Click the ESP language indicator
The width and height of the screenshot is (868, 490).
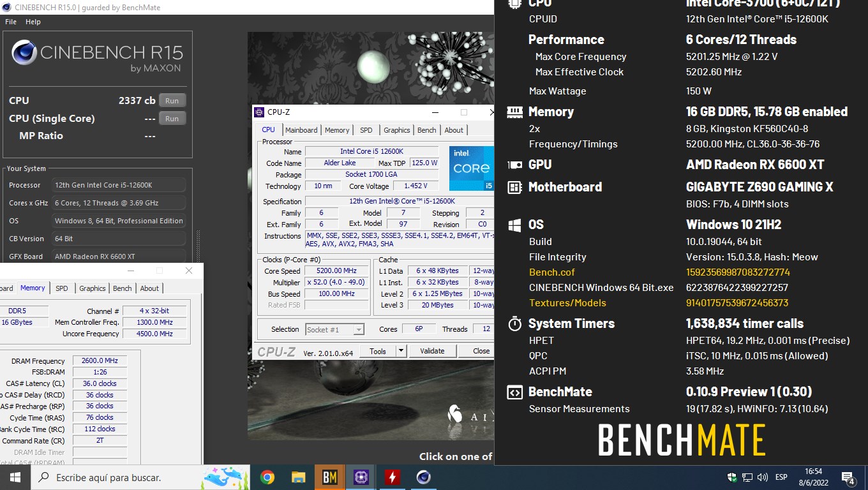click(781, 477)
